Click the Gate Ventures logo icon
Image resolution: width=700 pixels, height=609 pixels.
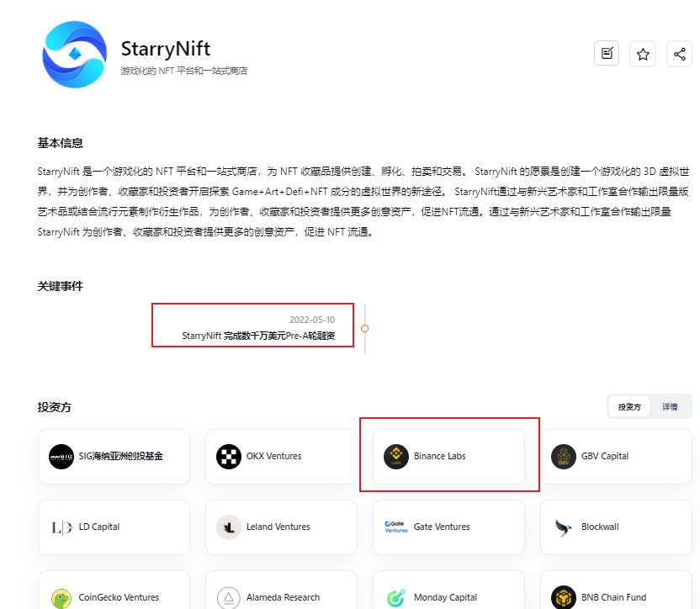396,527
